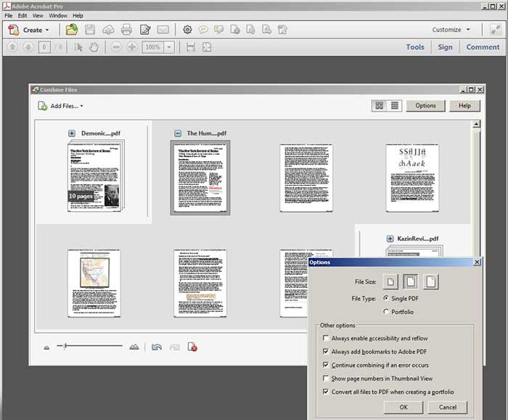Click the page number input field

coord(44,47)
